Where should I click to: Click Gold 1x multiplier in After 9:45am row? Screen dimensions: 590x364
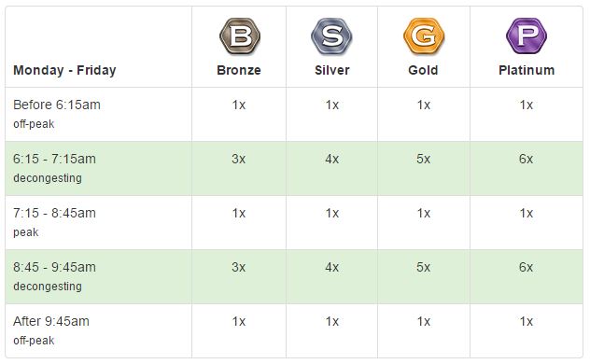coord(424,321)
